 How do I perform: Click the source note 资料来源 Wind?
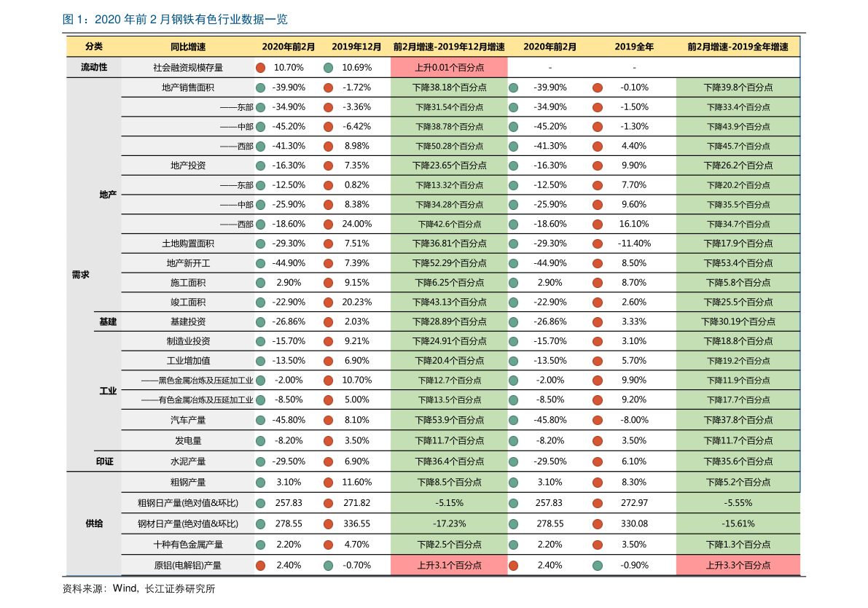(138, 588)
